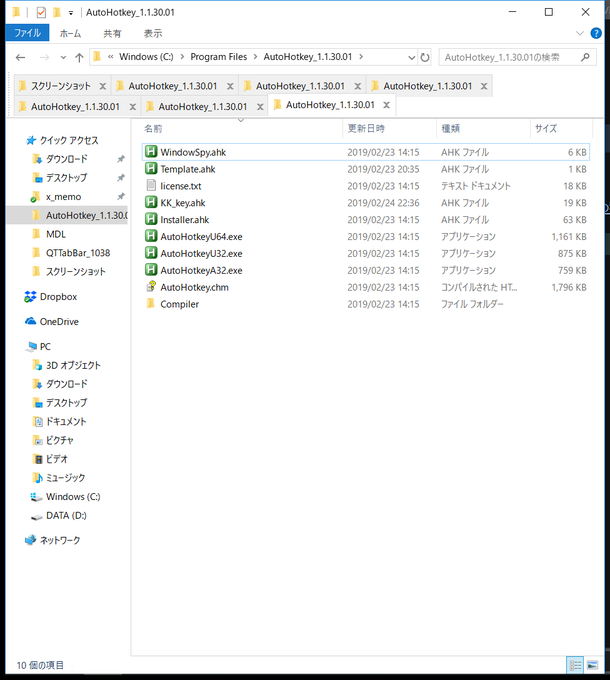Select the license.txt file name

pyautogui.click(x=180, y=186)
